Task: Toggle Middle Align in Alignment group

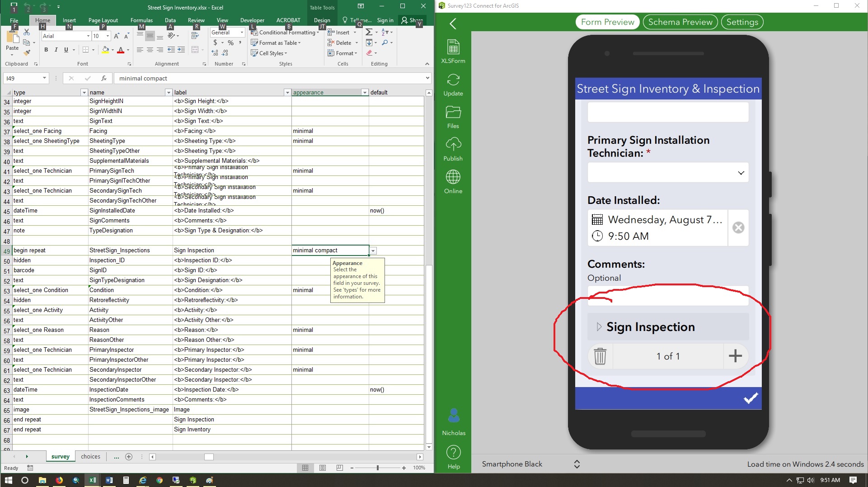Action: (x=150, y=36)
